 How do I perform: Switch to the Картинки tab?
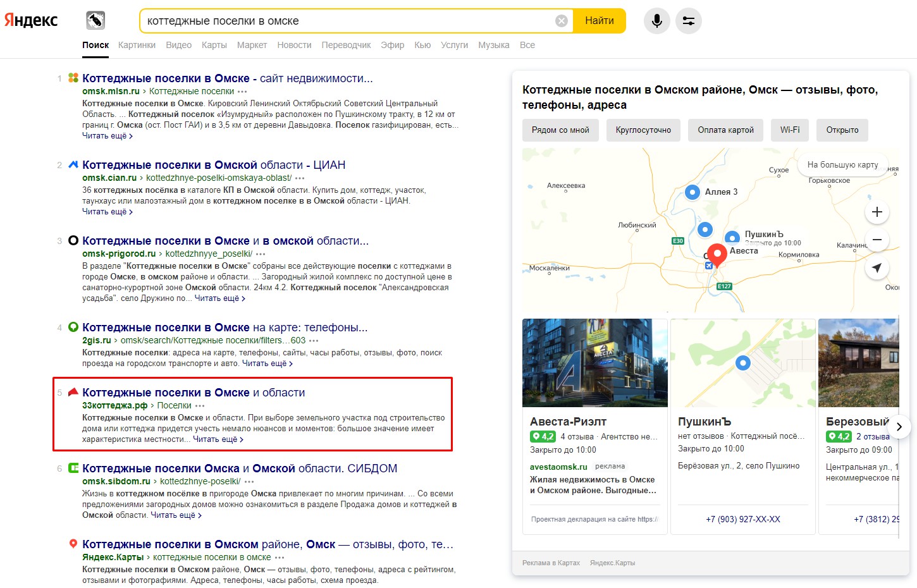coord(137,45)
